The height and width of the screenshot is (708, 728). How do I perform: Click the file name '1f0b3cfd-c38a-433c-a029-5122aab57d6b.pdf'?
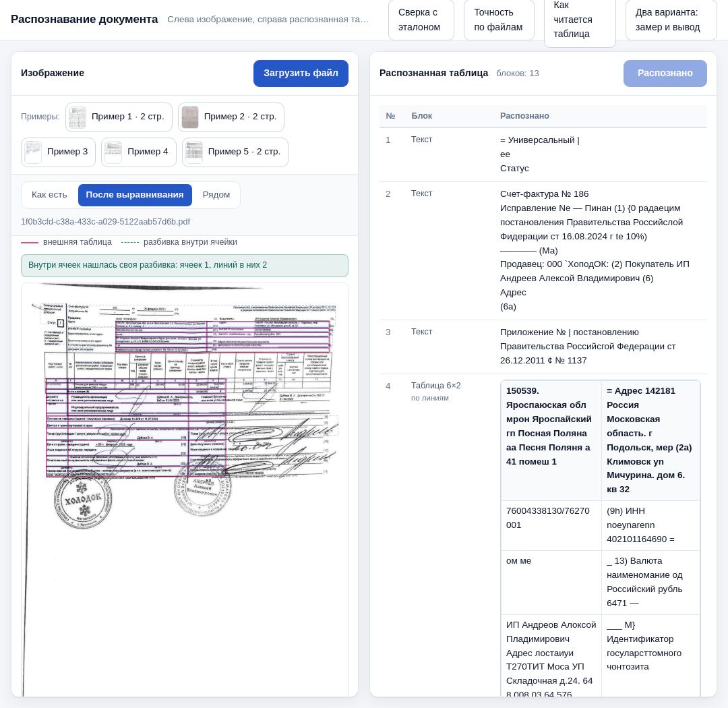[105, 222]
